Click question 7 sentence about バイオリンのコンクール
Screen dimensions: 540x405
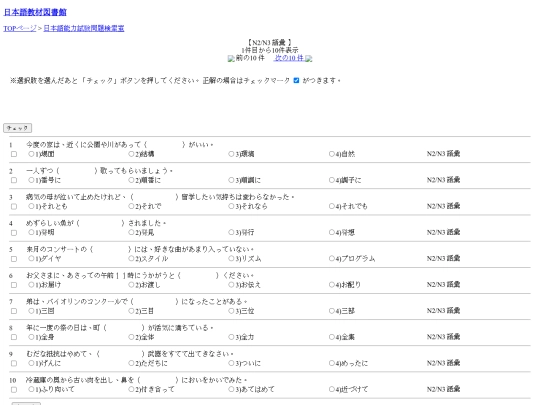point(137,301)
